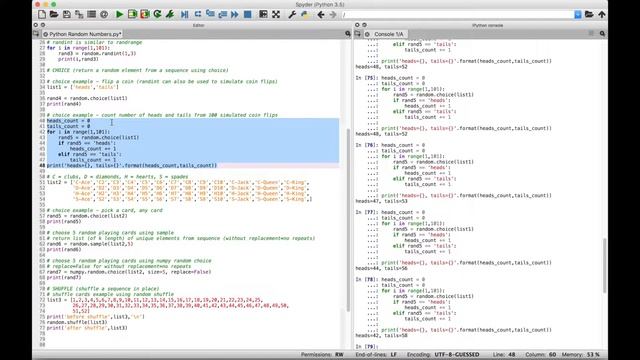
Task: Run selection or current line icon
Action: 170,14
